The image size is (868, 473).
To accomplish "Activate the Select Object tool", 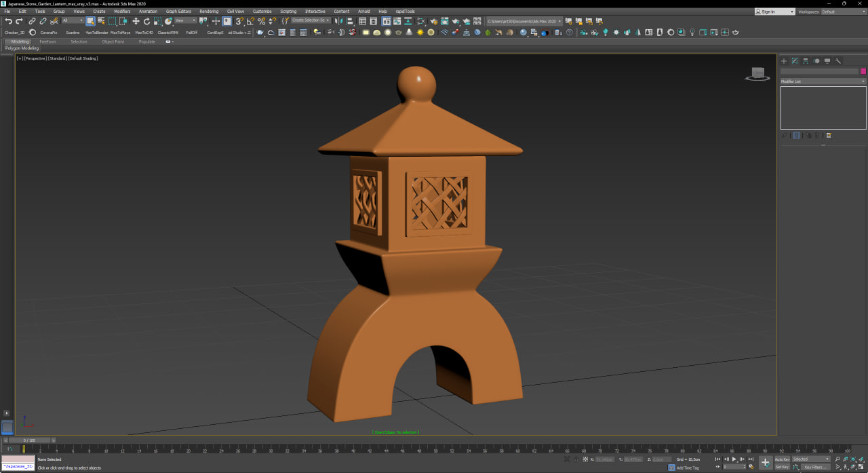I will click(x=90, y=21).
